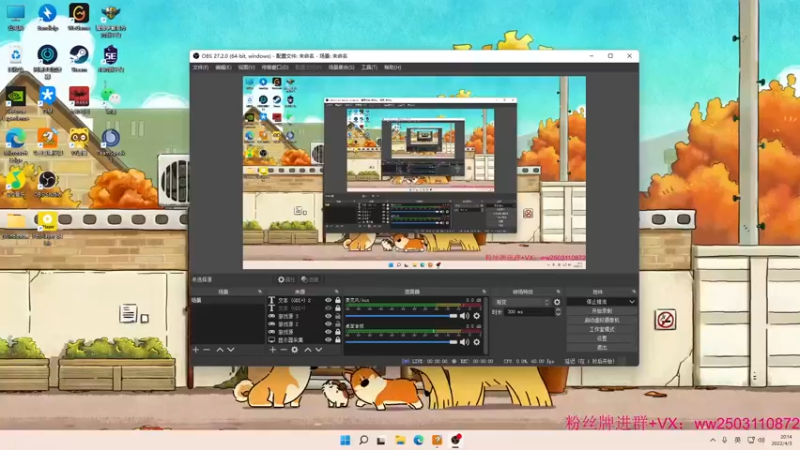The image size is (800, 450).
Task: Toggle visibility of the 文本 (GDI+) 2 source
Action: coord(328,301)
